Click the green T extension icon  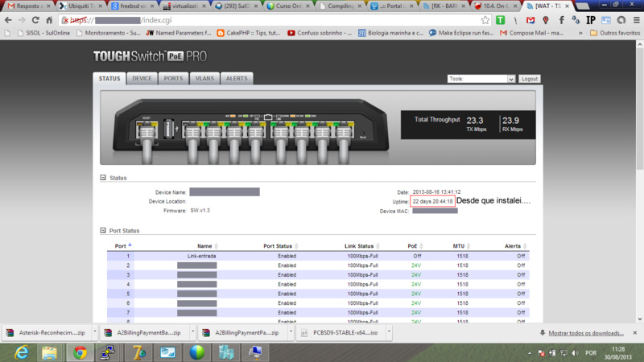click(500, 20)
